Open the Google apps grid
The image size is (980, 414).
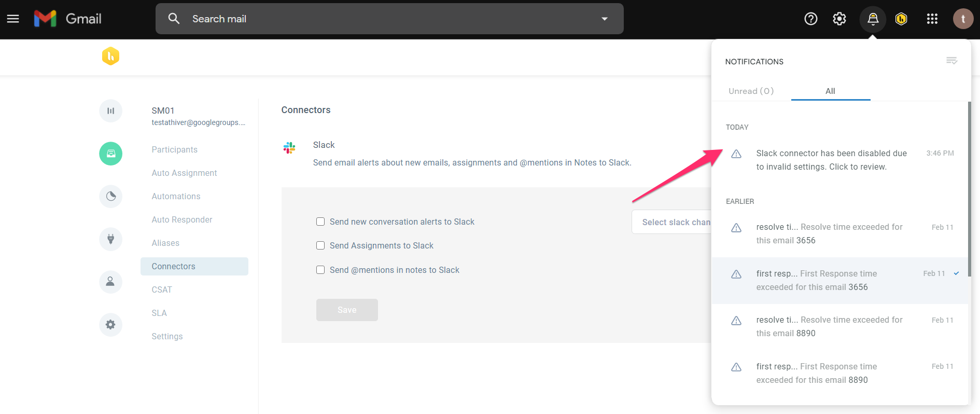tap(932, 19)
